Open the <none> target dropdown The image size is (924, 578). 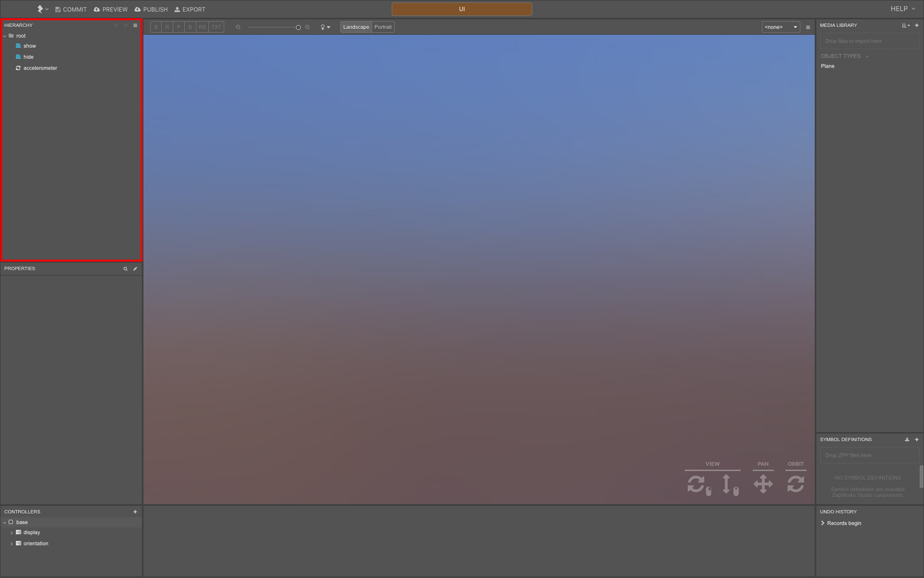coord(781,27)
